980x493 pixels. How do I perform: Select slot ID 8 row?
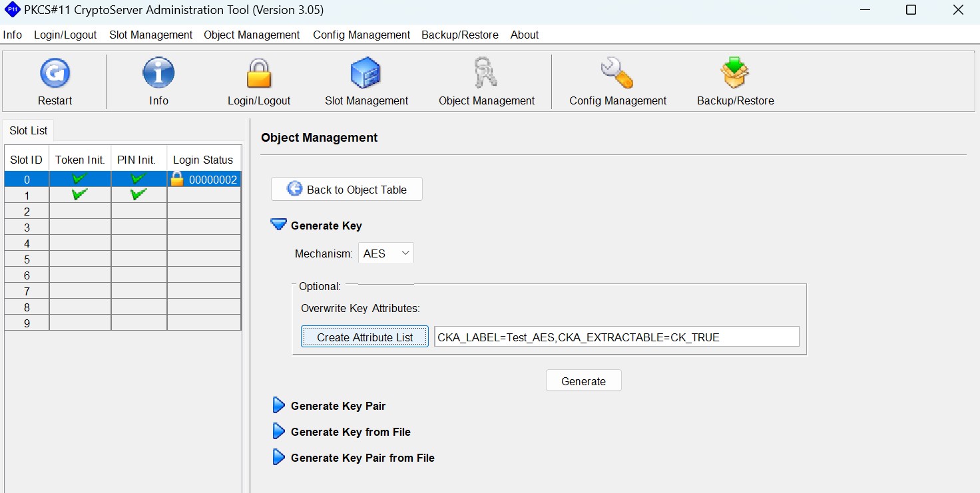122,307
